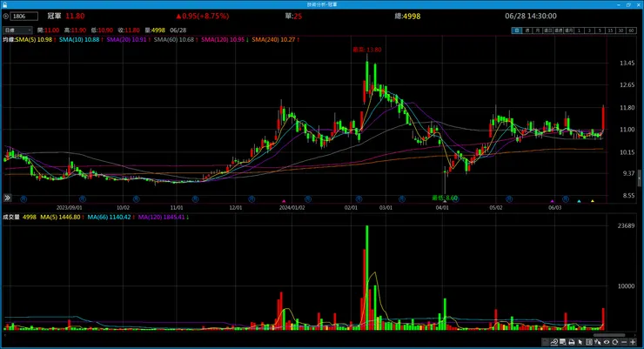Switch to the 5-minute chart button
644x349 pixels.
(600, 30)
